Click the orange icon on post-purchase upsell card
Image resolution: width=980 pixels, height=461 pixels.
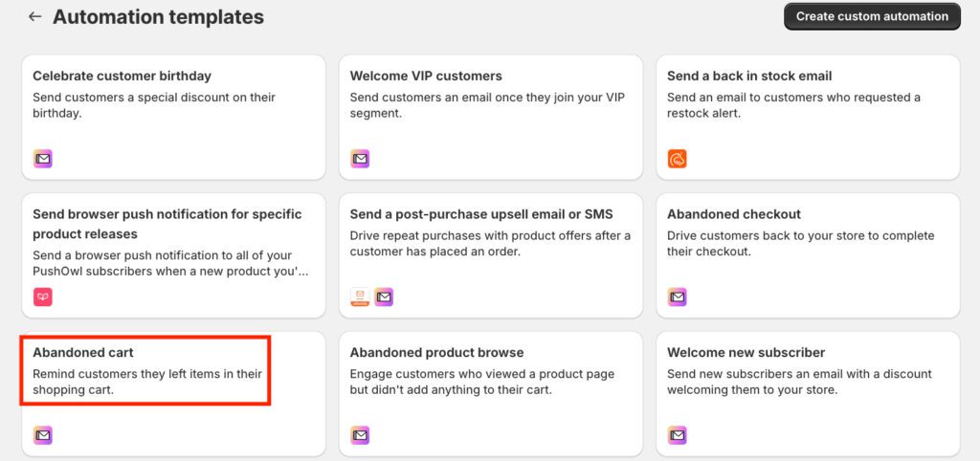(x=360, y=297)
